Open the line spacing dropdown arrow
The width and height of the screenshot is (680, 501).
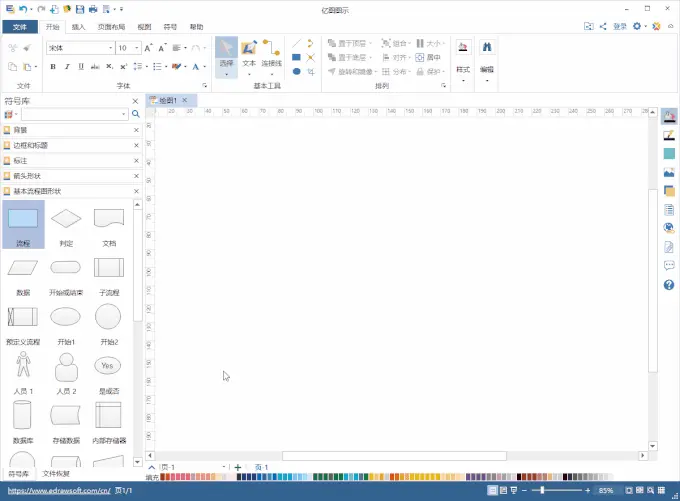point(147,67)
